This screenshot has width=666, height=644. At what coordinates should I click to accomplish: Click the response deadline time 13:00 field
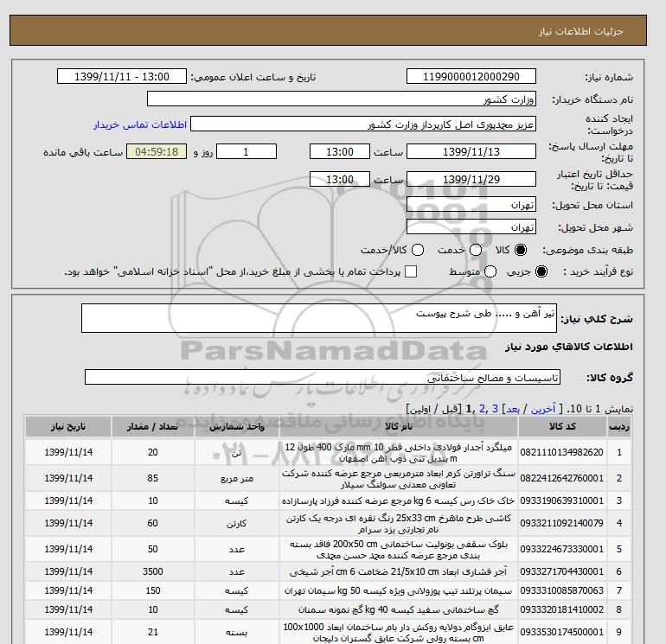[339, 151]
